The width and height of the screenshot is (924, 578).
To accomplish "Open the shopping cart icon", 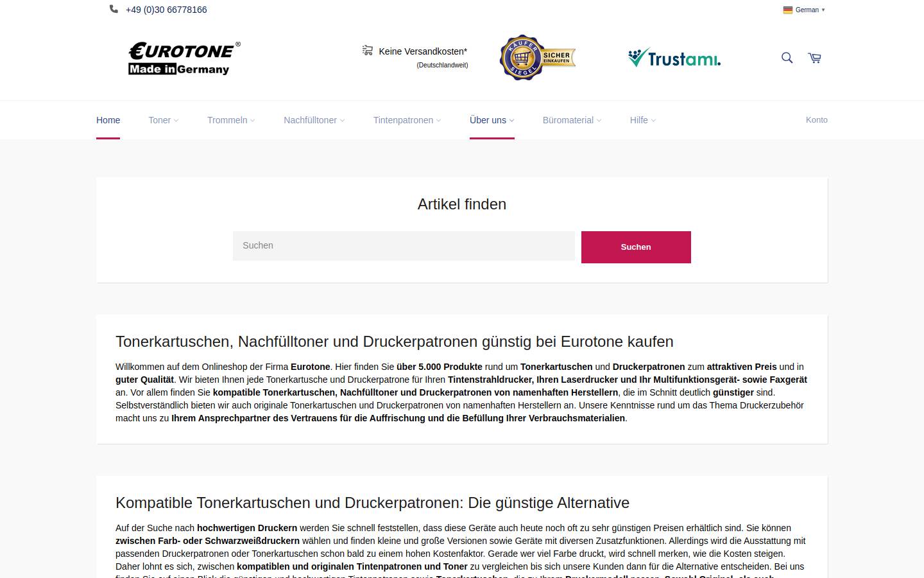I will click(x=814, y=58).
